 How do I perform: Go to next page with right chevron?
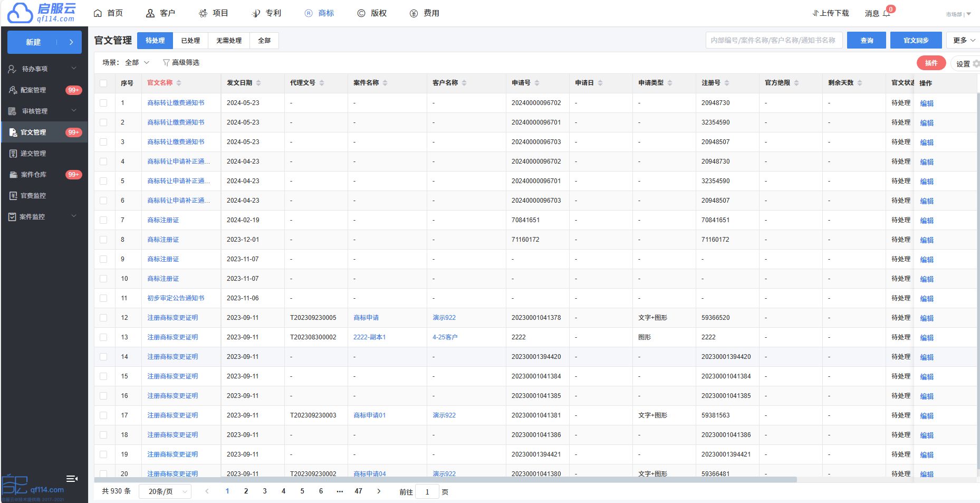click(379, 491)
